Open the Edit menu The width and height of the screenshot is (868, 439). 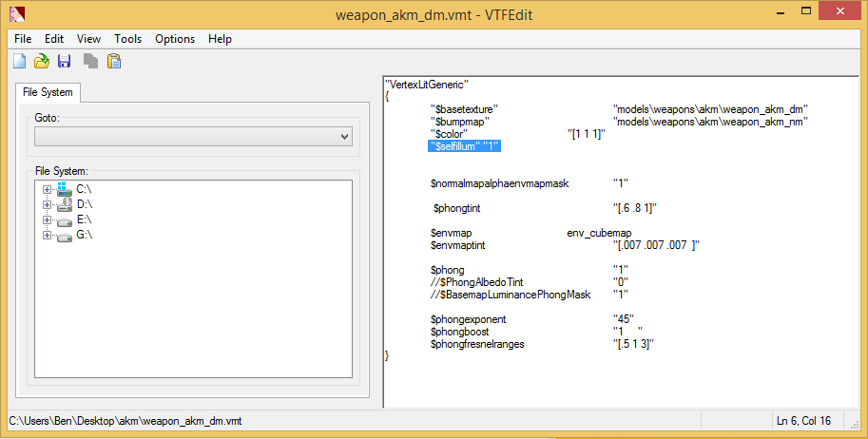(54, 39)
